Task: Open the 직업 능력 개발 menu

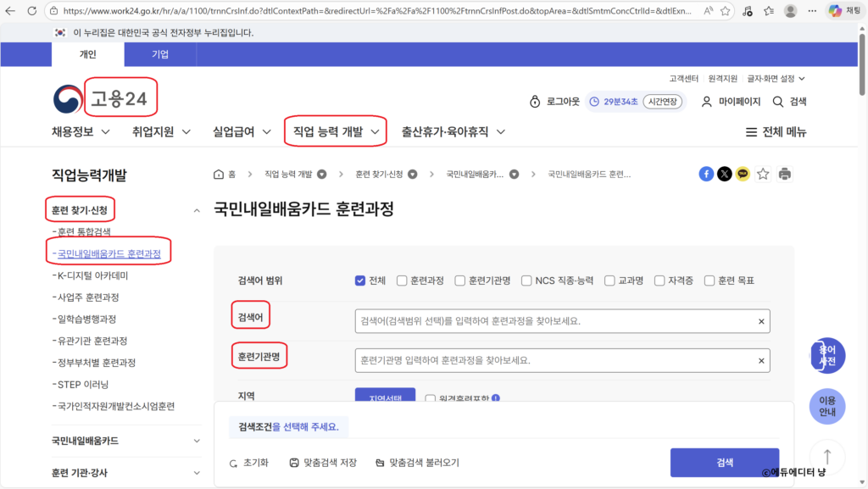Action: (x=335, y=131)
